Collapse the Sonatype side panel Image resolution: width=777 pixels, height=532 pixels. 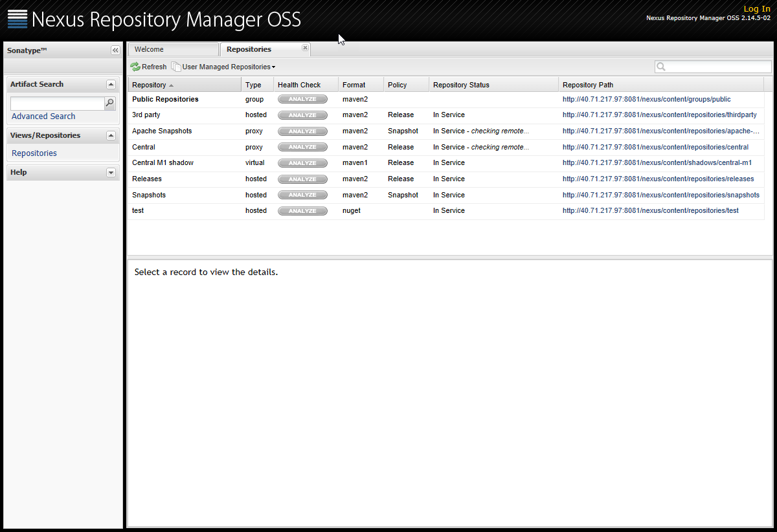point(115,50)
